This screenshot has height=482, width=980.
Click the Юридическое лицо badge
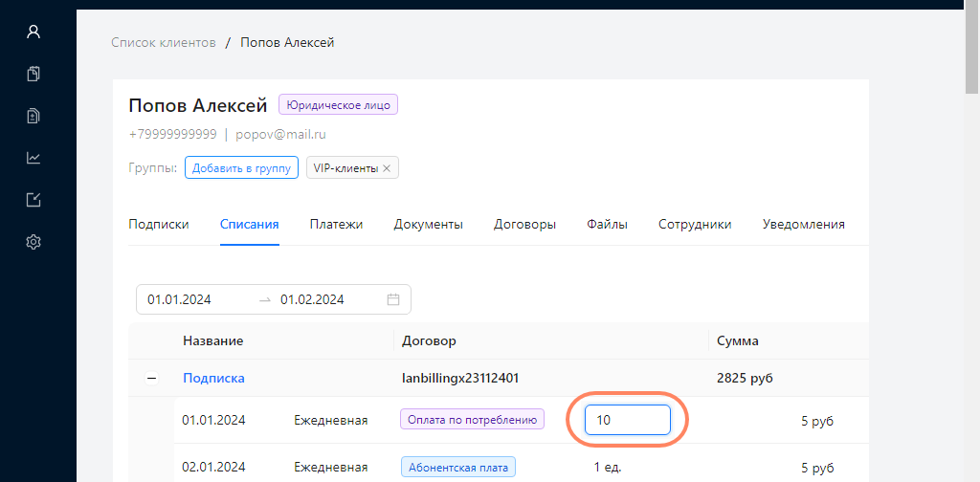pos(338,105)
